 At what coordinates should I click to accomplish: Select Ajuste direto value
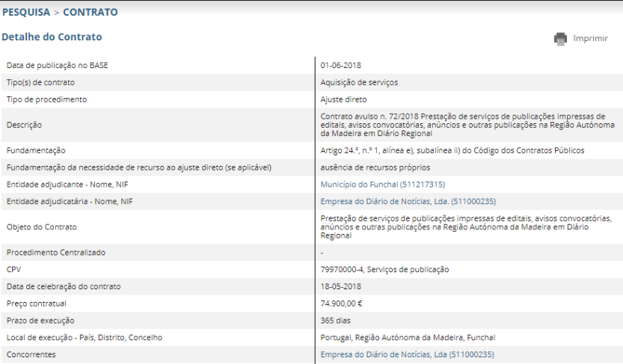344,99
